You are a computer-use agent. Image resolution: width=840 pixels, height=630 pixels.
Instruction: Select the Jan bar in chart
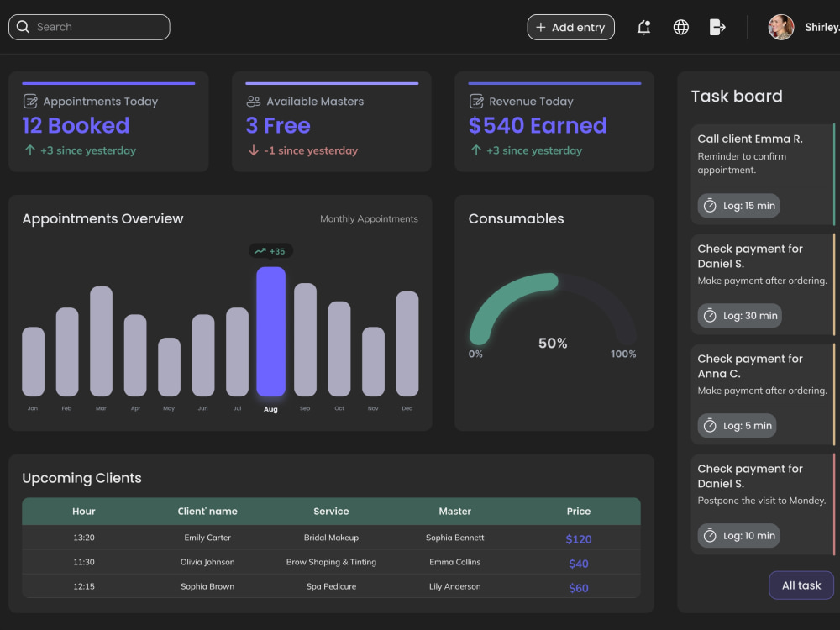[x=34, y=361]
